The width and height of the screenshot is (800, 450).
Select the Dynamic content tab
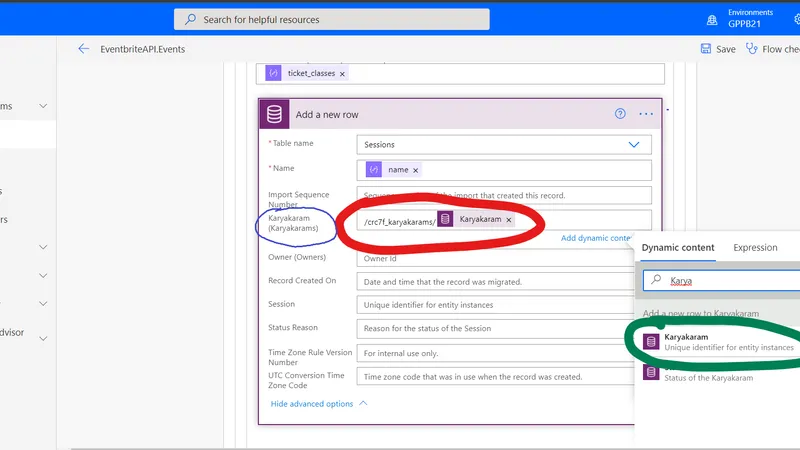(678, 247)
